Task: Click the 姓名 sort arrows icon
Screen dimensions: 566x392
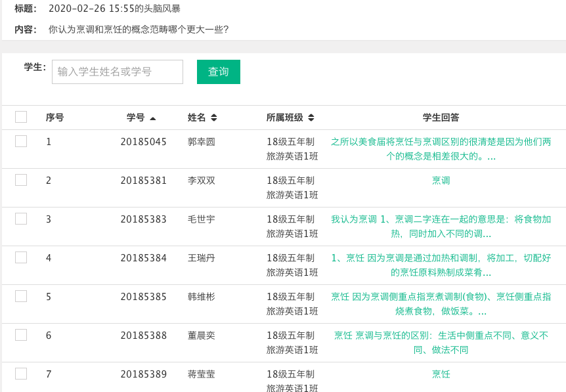Action: coord(213,118)
